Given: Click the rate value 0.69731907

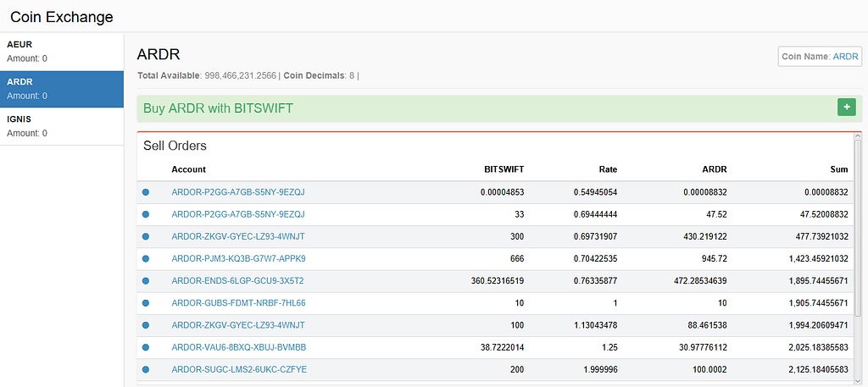Looking at the screenshot, I should 596,236.
